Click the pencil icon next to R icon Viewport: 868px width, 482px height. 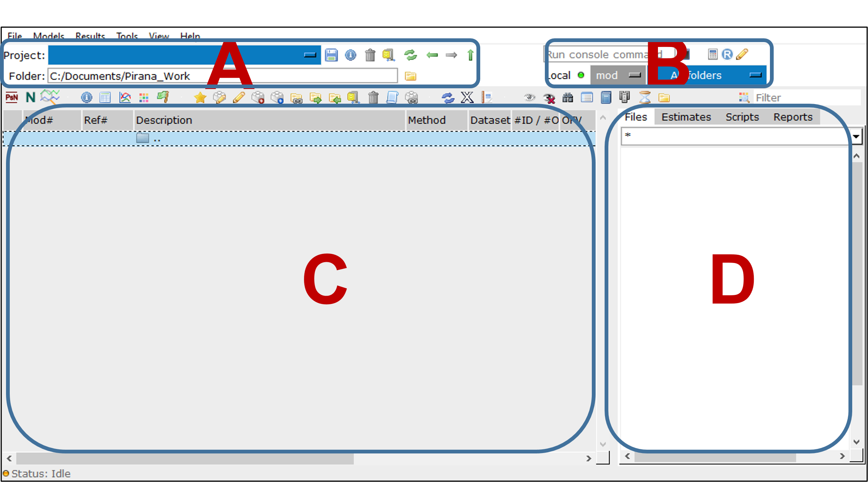point(742,54)
